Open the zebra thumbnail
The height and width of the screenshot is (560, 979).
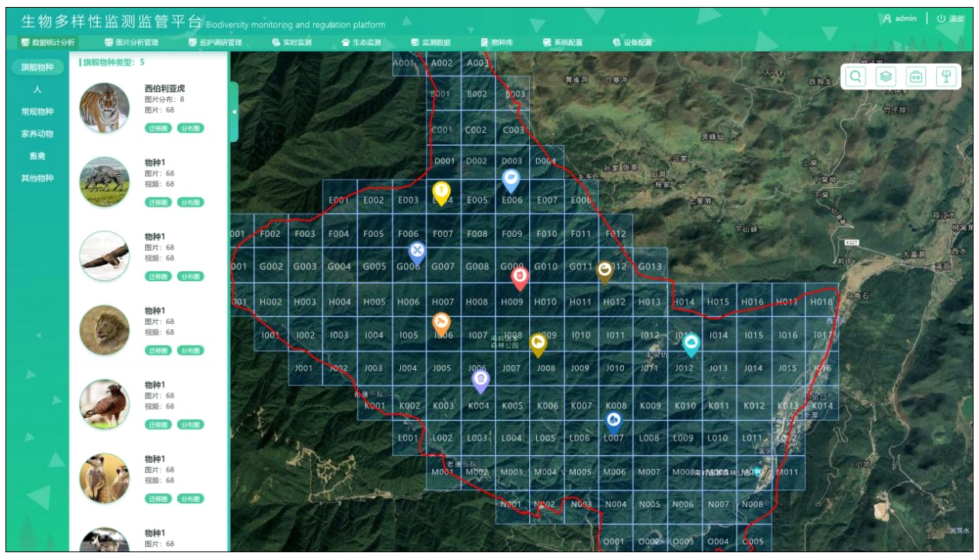tap(104, 182)
